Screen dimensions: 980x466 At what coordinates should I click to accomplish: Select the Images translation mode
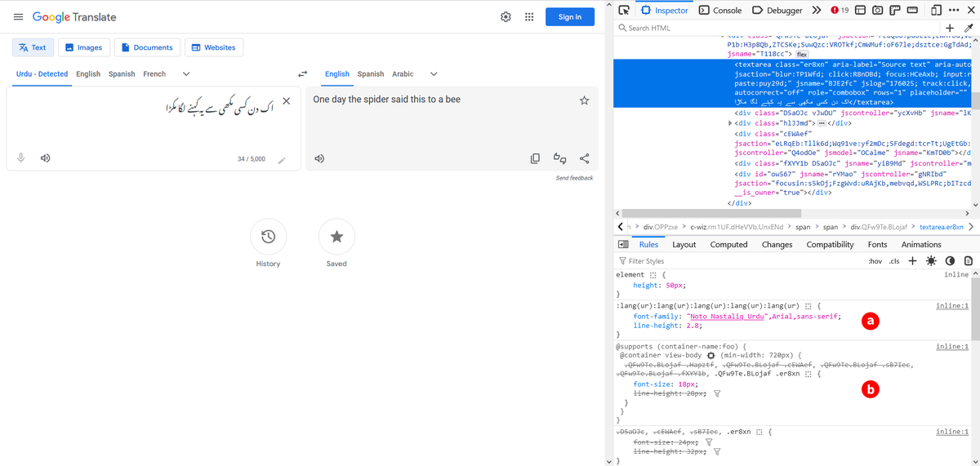tap(83, 47)
